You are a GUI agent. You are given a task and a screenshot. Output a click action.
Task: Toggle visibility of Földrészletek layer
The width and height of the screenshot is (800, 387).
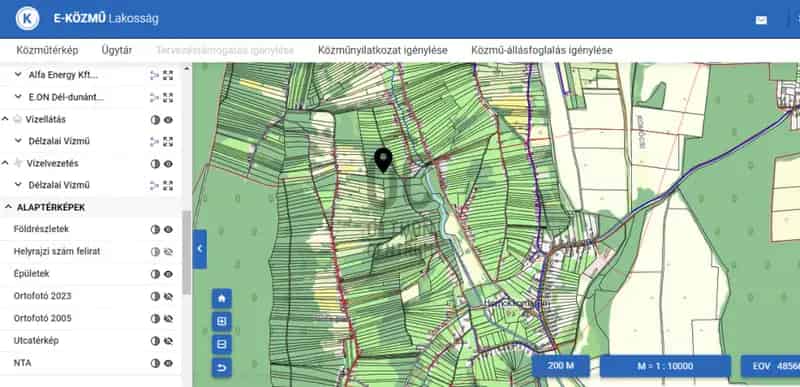[x=168, y=229]
